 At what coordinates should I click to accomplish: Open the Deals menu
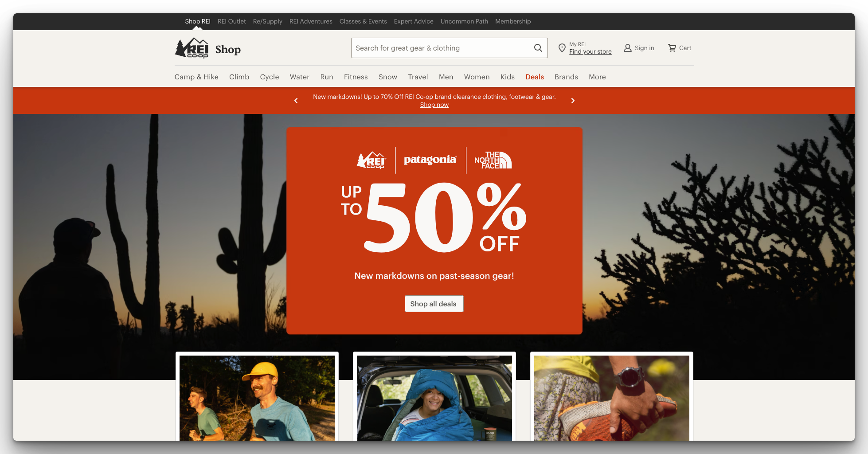(x=535, y=77)
